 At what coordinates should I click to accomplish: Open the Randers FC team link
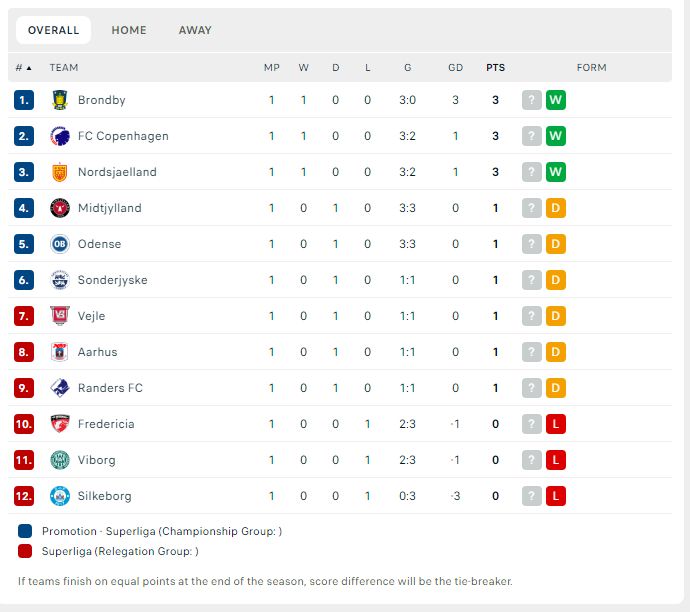(x=110, y=388)
